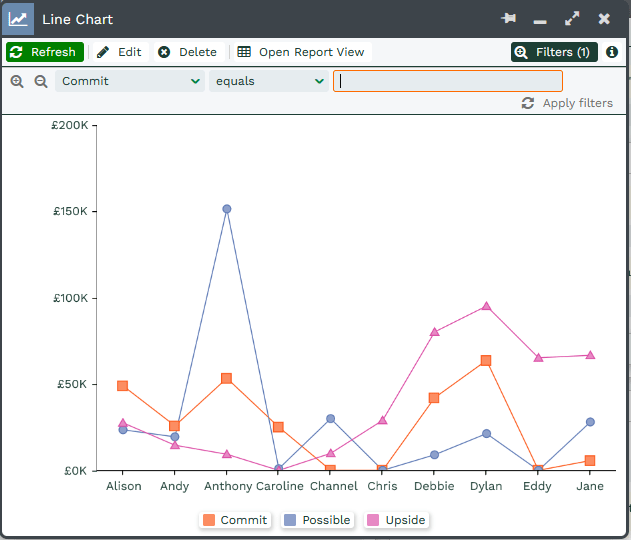Click the filter value text box

(447, 81)
